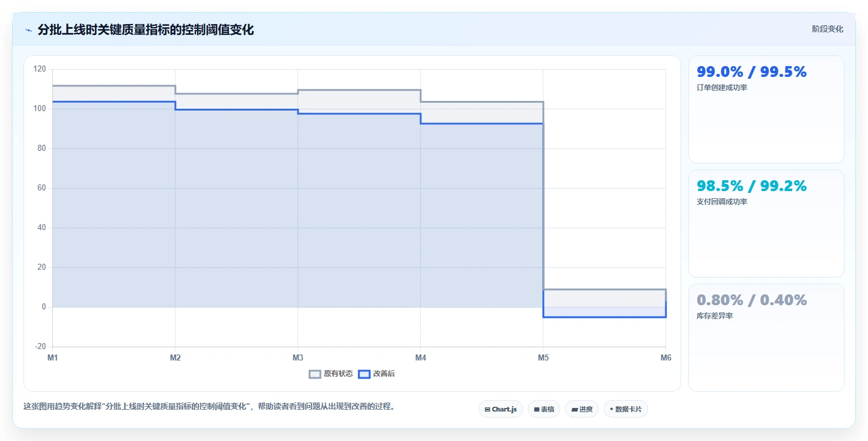Click the M5 x-axis label

(x=543, y=358)
